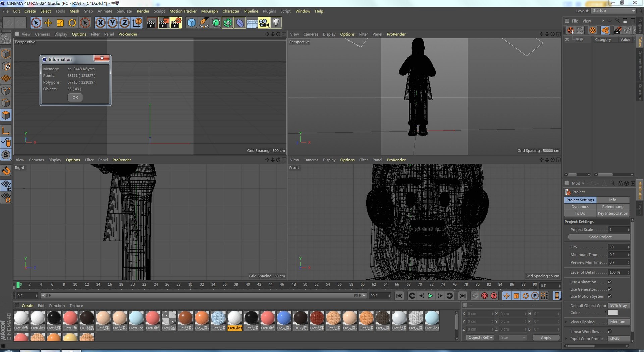Viewport: 644px width, 352px height.
Task: Click OK in Information dialog
Action: [75, 98]
